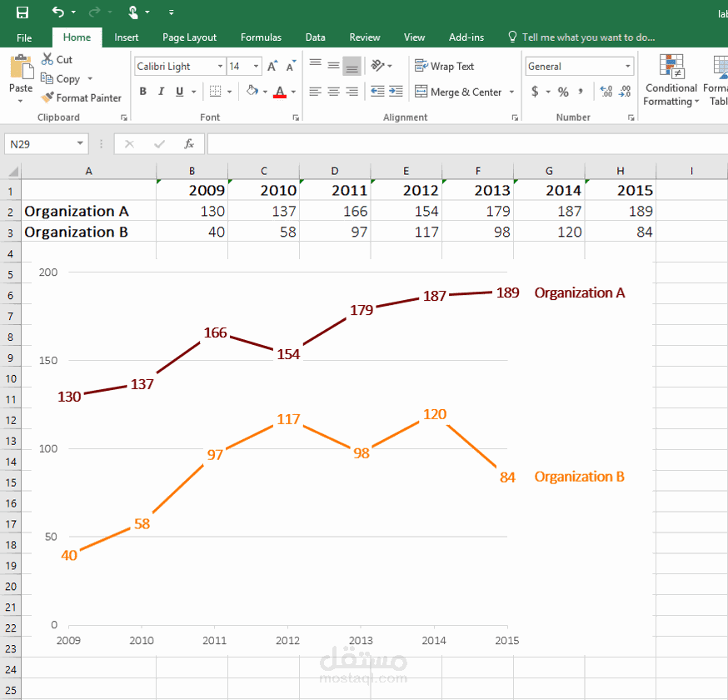728x700 pixels.
Task: Click the Paste clipboard icon
Action: coord(21,67)
